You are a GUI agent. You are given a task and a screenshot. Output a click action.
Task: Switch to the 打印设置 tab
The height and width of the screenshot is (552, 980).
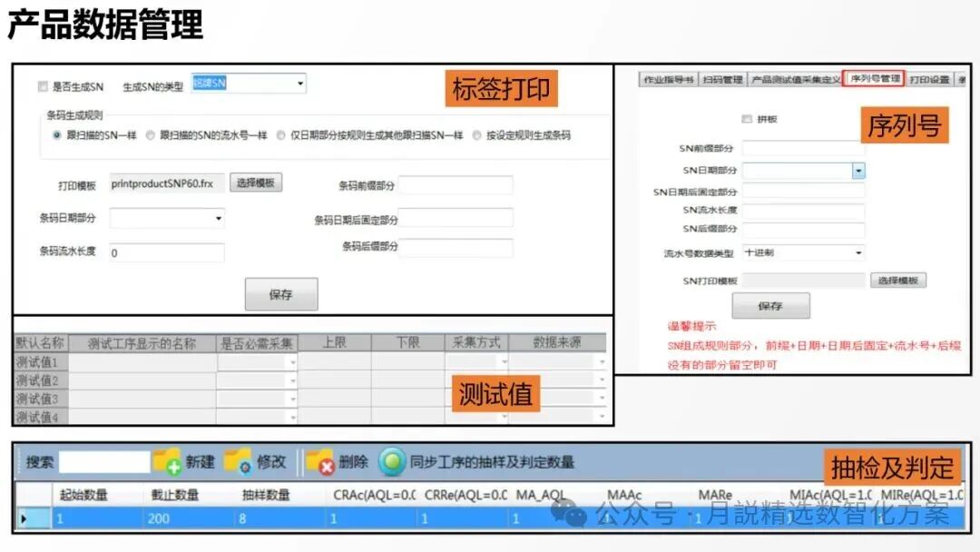pos(929,79)
